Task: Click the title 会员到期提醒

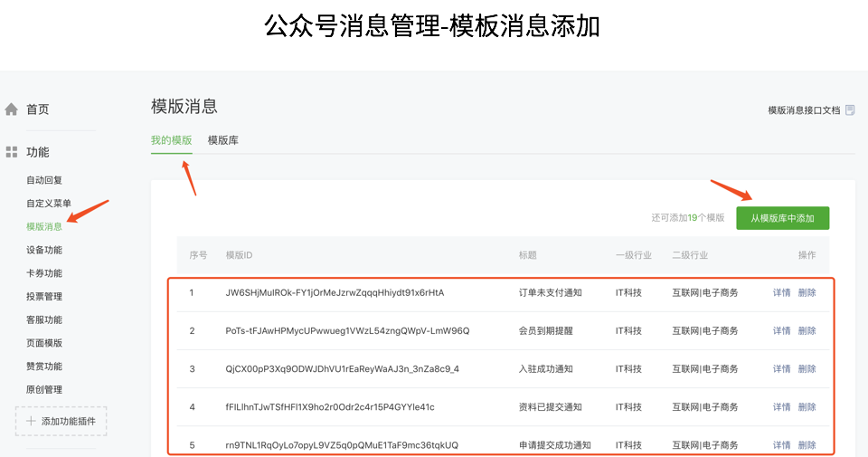Action: point(546,330)
